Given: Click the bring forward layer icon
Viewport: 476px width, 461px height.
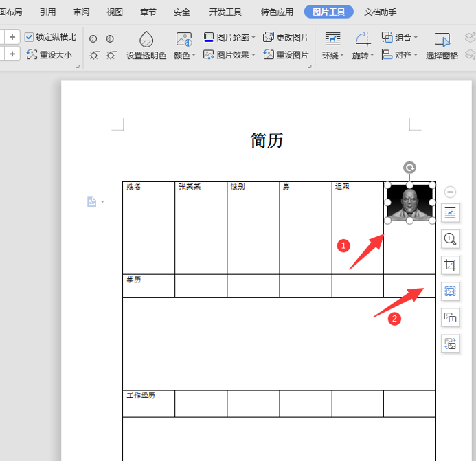Looking at the screenshot, I should [x=470, y=37].
